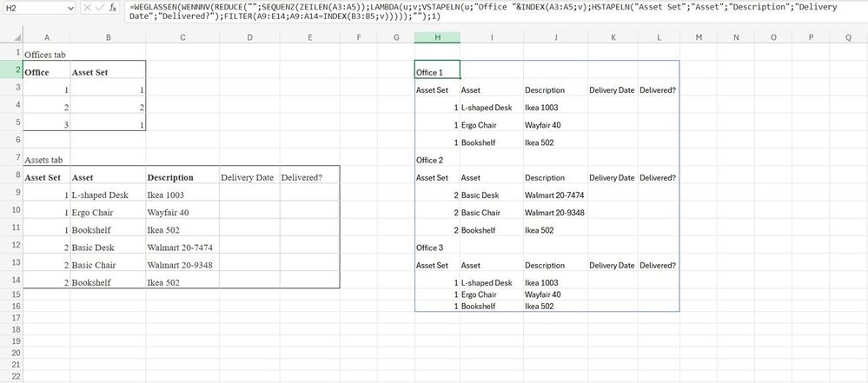Click the bold 'Office' header cell in A2
Screen dimensions: 868x383
(47, 69)
